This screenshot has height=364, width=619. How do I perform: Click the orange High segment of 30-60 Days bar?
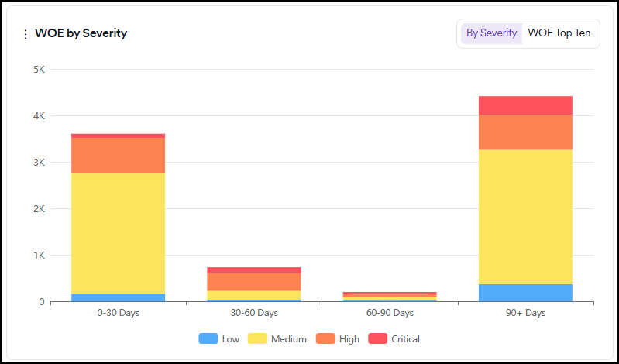point(253,282)
